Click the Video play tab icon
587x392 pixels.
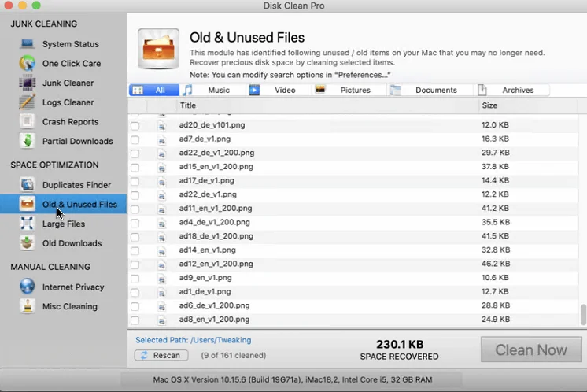254,90
